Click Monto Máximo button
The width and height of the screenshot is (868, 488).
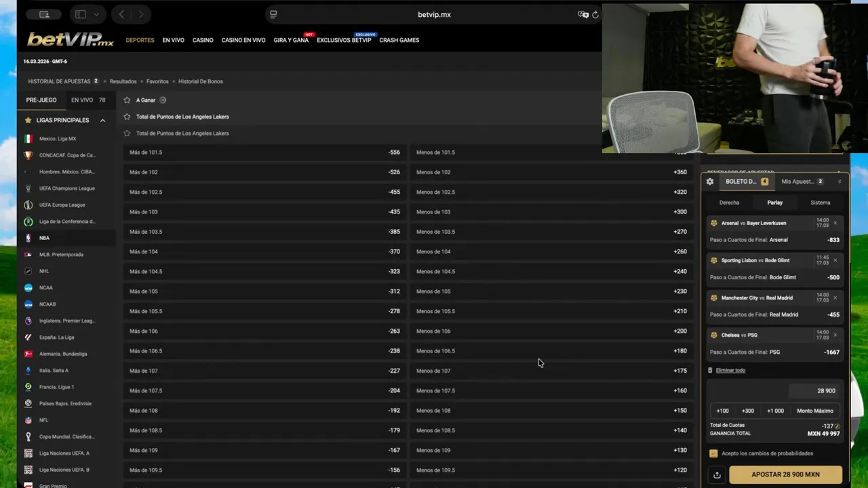815,411
